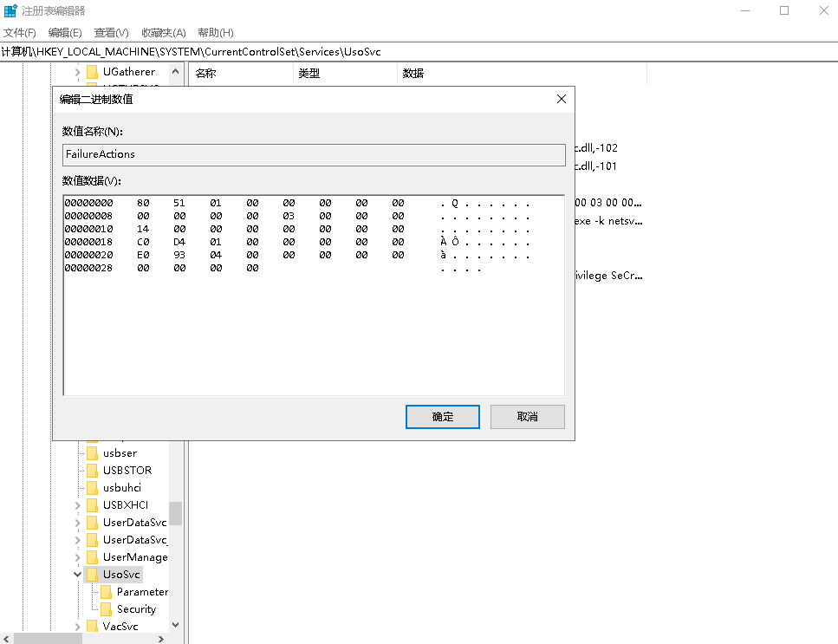Viewport: 838px width, 644px height.
Task: Open the 帮助(H) menu
Action: pyautogui.click(x=216, y=33)
